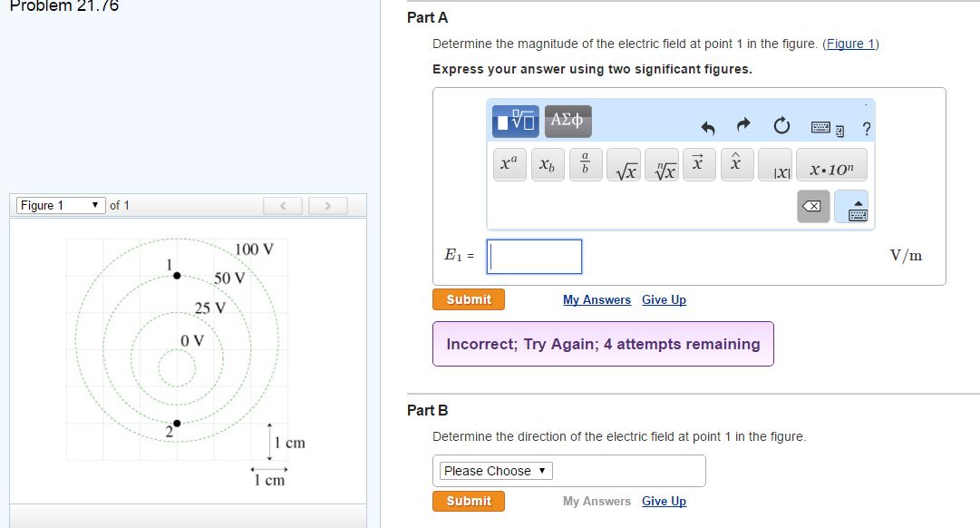Click the Incorrect; Try Again feedback message
Image resolution: width=980 pixels, height=528 pixels.
(x=603, y=344)
